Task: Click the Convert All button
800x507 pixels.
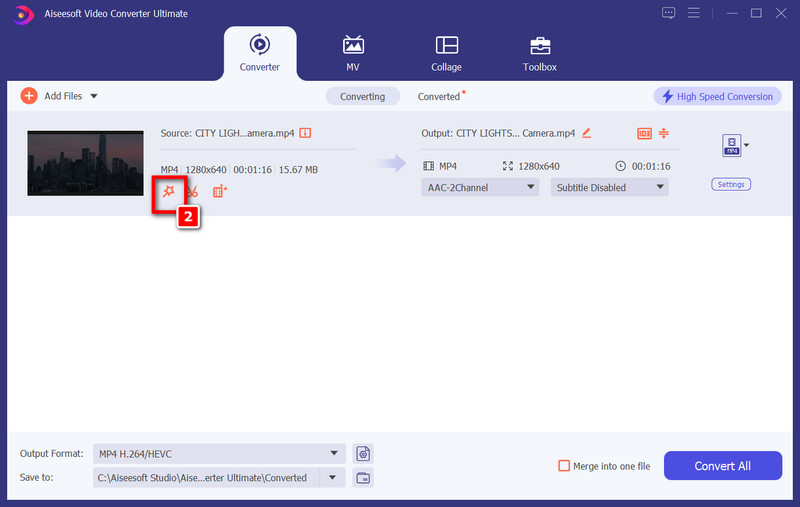Action: tap(722, 466)
